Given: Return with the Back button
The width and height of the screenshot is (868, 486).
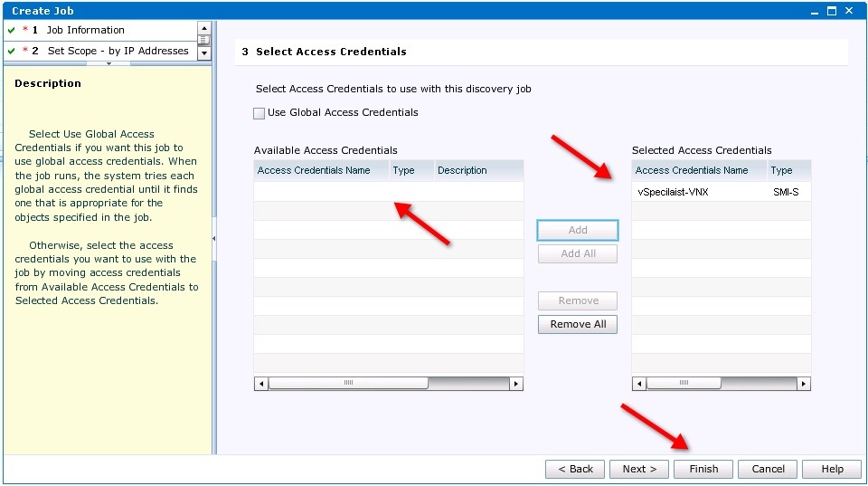Looking at the screenshot, I should [x=575, y=469].
